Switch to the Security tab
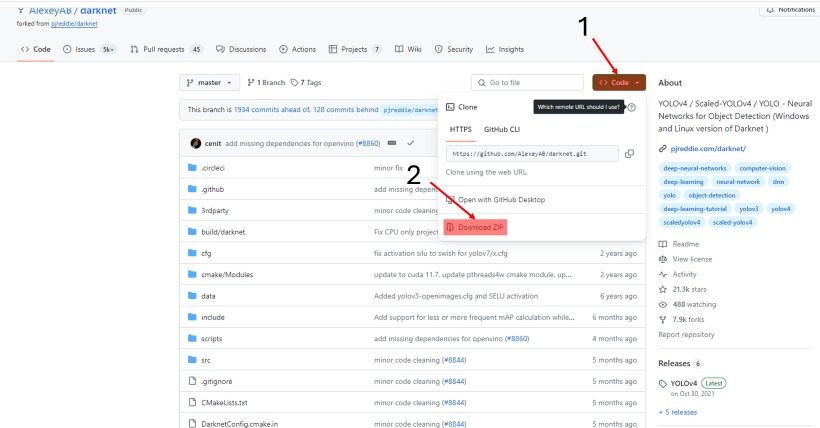The image size is (820, 428). 454,49
